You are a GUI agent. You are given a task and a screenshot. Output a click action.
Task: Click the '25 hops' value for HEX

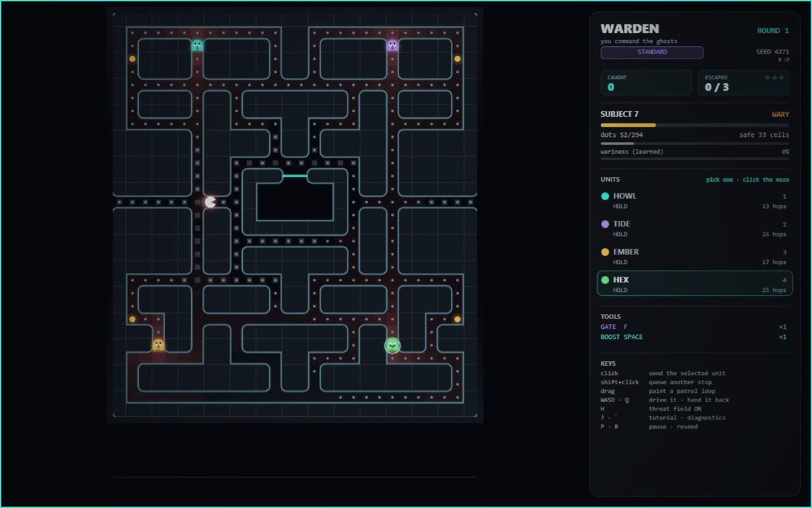click(774, 290)
